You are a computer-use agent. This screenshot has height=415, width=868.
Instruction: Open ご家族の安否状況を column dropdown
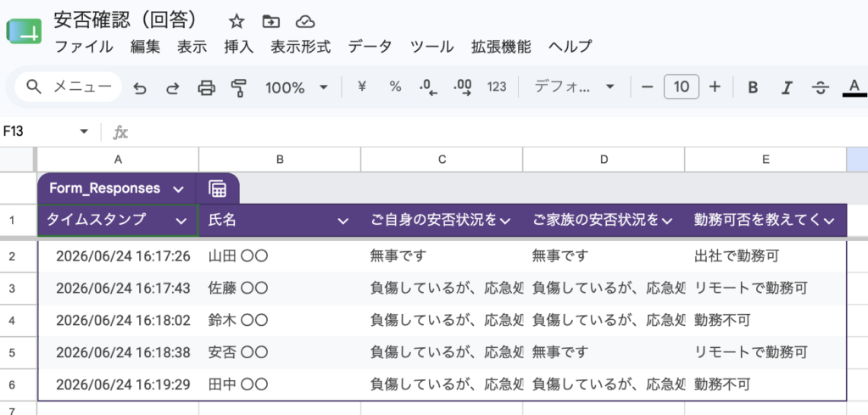coord(667,221)
